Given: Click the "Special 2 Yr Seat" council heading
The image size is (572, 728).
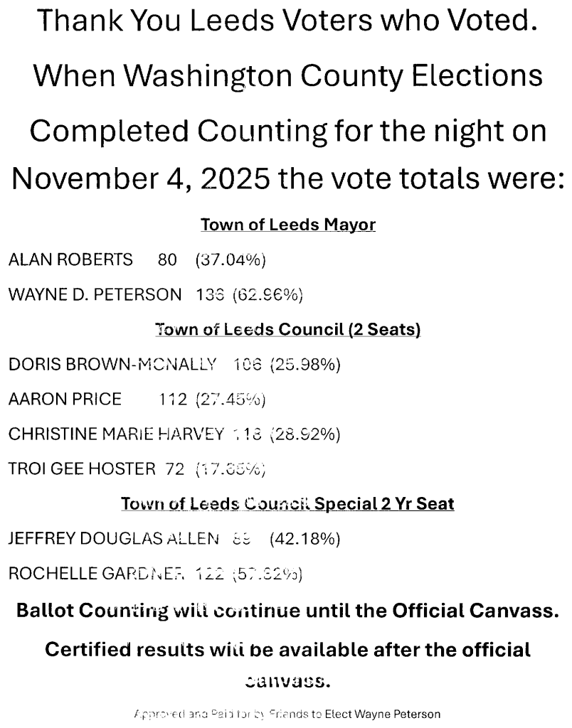Looking at the screenshot, I should click(x=287, y=504).
